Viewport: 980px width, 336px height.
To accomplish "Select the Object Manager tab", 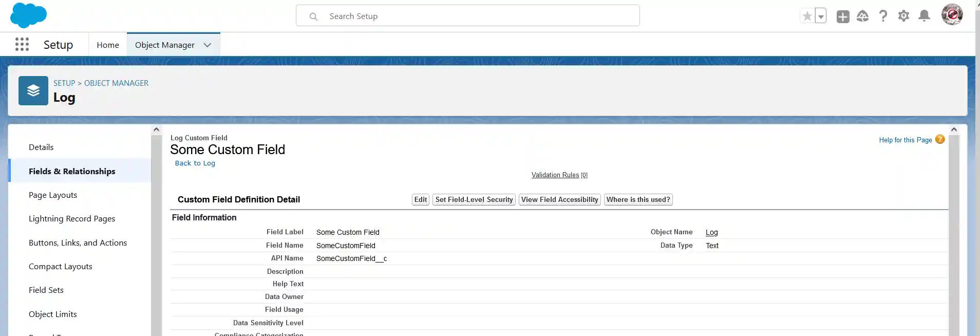I will click(x=164, y=45).
